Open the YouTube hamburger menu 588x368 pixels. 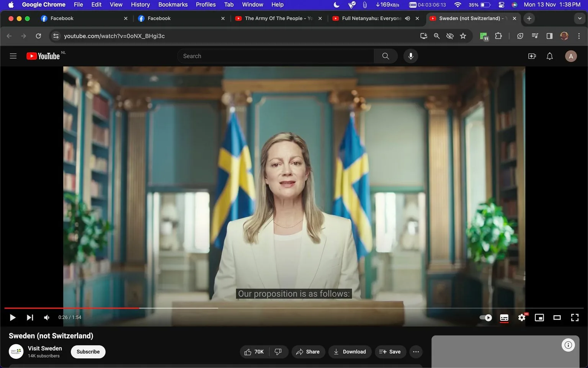pos(13,56)
